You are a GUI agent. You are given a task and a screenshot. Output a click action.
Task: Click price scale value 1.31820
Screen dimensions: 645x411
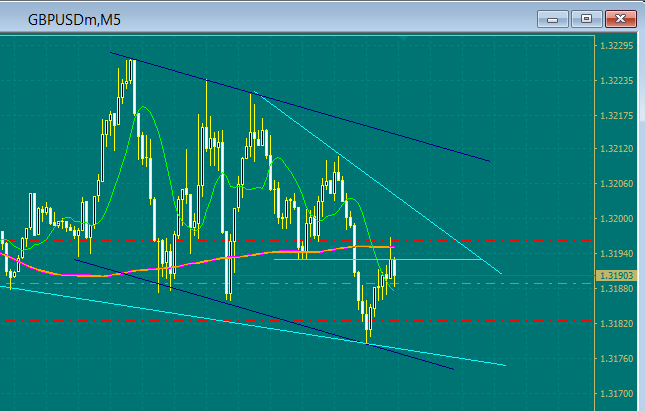point(617,323)
